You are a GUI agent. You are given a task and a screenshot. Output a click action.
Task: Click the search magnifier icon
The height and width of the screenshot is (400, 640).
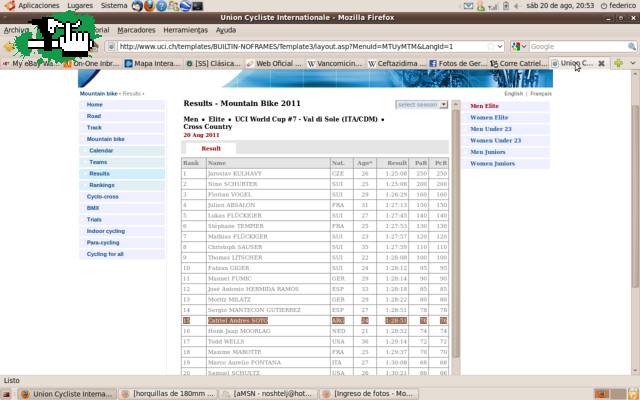(632, 47)
